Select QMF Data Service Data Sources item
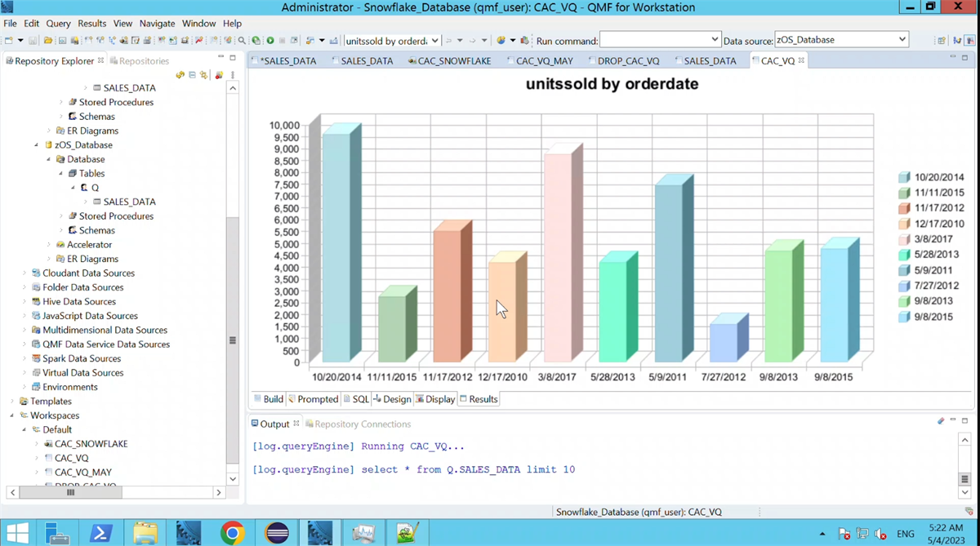Viewport: 980px width, 546px height. (106, 344)
